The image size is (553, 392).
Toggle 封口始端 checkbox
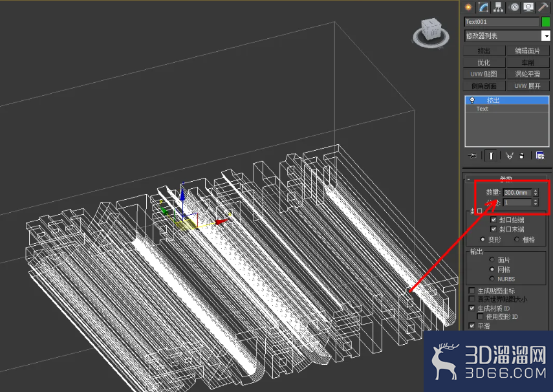(x=493, y=219)
